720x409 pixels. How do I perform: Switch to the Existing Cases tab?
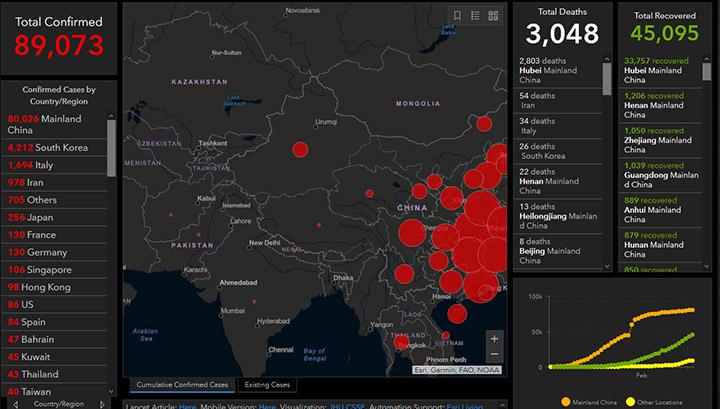(267, 385)
